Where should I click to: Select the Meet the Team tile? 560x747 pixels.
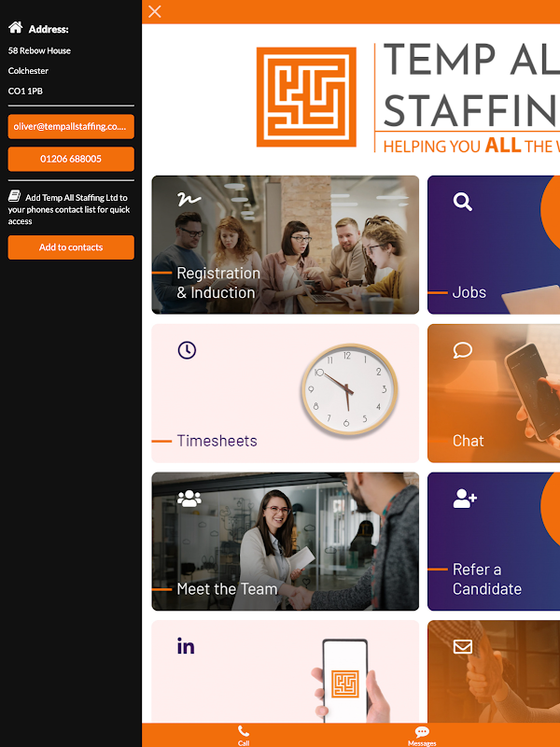click(x=286, y=542)
